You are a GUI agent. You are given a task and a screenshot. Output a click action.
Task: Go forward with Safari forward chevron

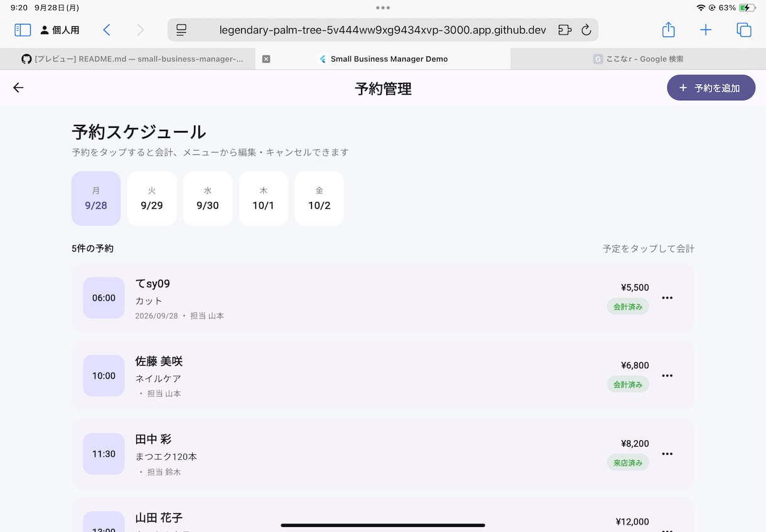click(x=140, y=29)
